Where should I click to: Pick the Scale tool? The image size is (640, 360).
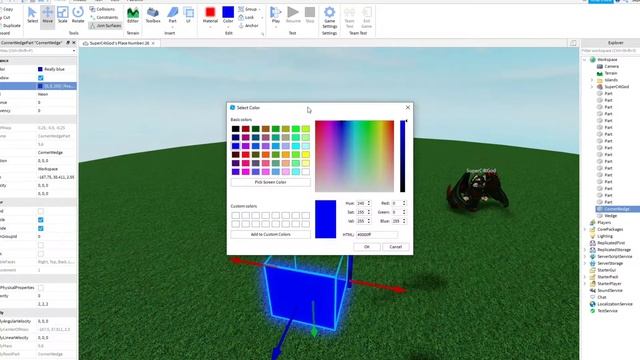62,16
